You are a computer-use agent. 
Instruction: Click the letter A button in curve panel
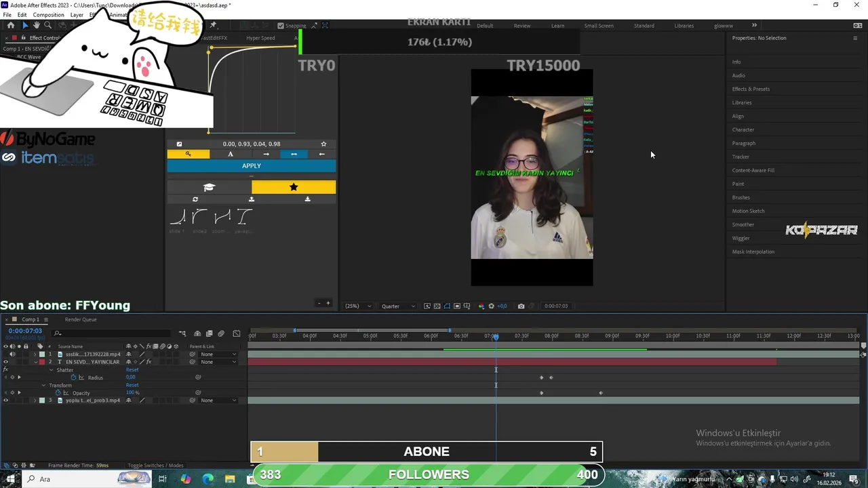[x=231, y=154]
